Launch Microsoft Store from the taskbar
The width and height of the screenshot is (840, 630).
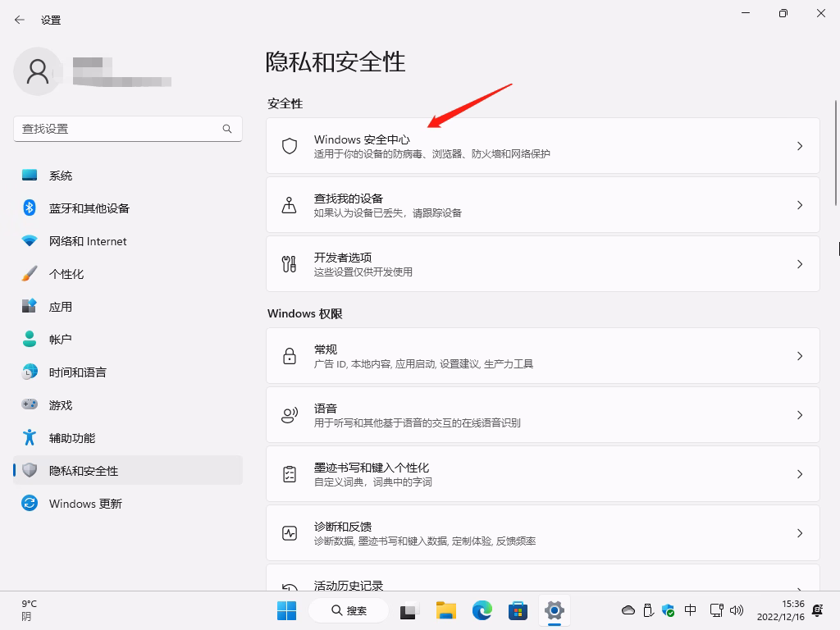click(x=518, y=611)
